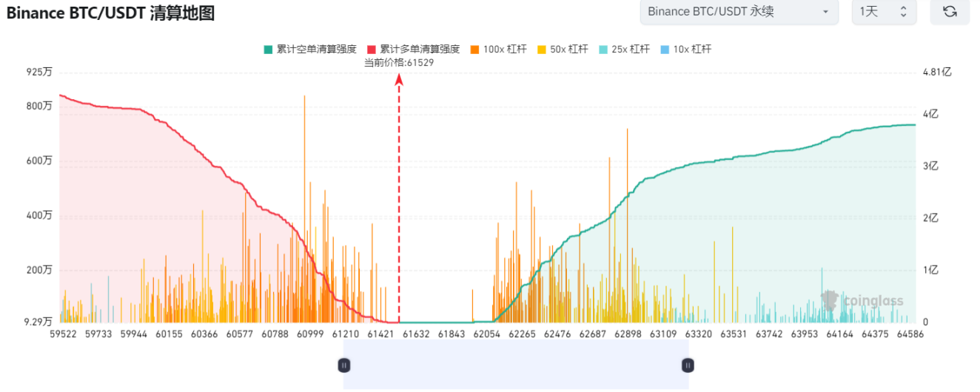Click x-axis label 64164

click(841, 334)
